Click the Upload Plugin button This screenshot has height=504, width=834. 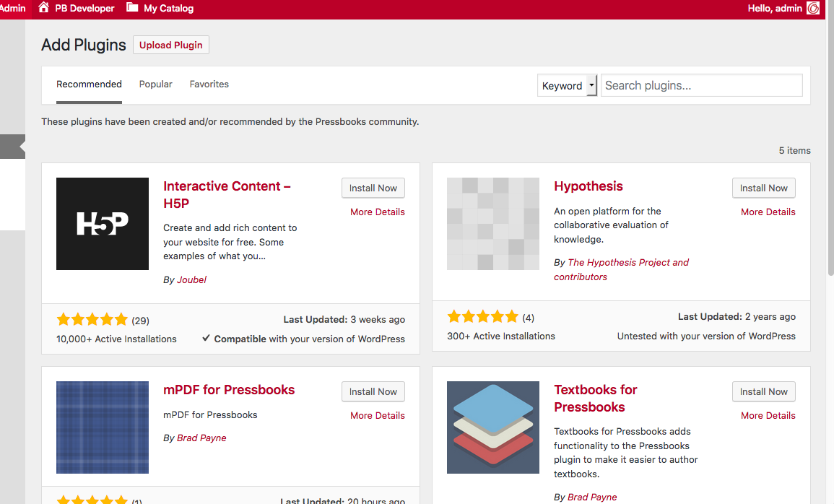170,45
